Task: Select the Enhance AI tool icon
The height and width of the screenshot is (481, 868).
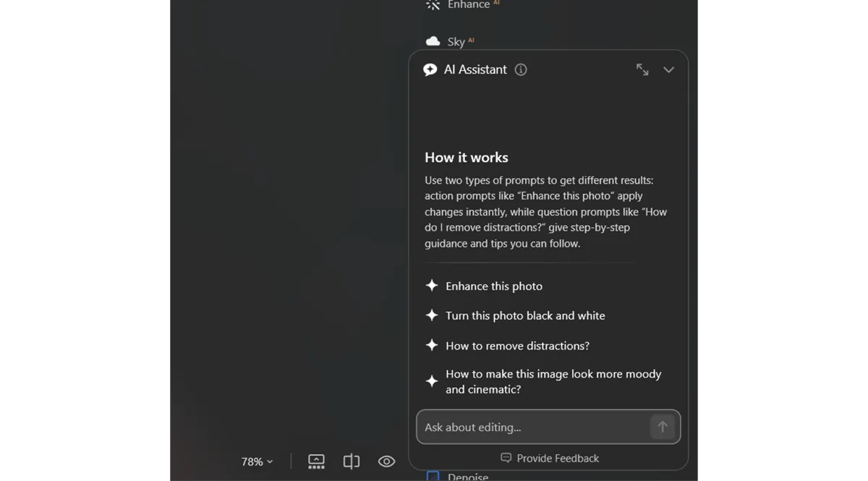Action: tap(433, 4)
